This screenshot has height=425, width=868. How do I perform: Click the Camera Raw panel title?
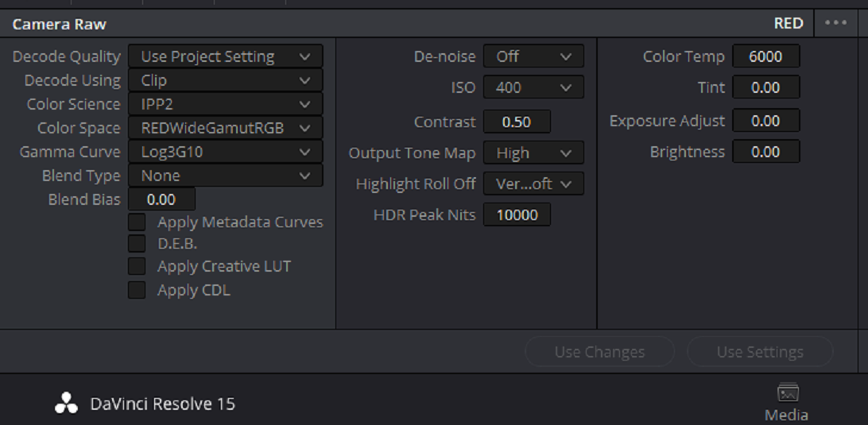pyautogui.click(x=60, y=24)
